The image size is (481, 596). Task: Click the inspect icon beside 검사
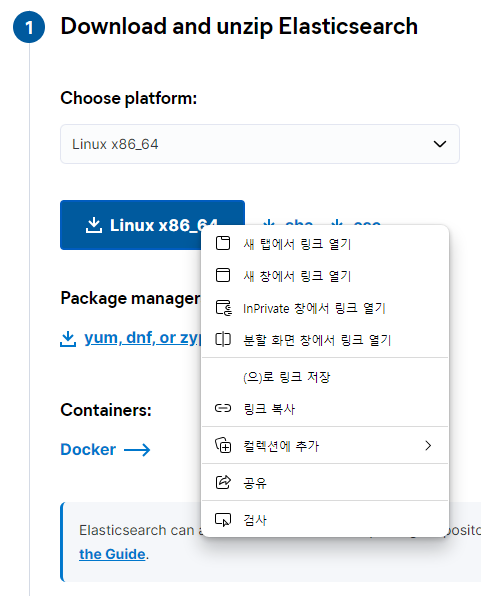(x=223, y=520)
